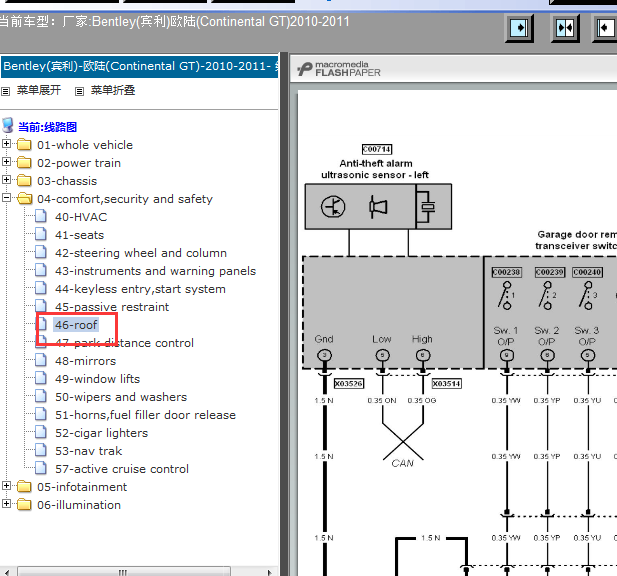Open the 41-seats diagram
The height and width of the screenshot is (576, 617).
[x=79, y=235]
